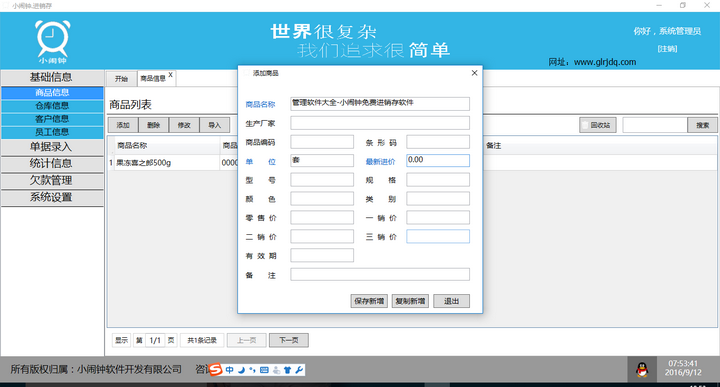Click the user account icon in IME bar
Image resolution: width=720 pixels, height=387 pixels.
(276, 370)
